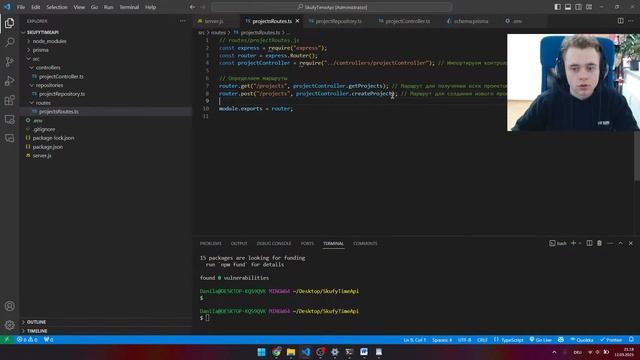Expand the Timeline section
Viewport: 640px width, 360px height.
(x=37, y=331)
